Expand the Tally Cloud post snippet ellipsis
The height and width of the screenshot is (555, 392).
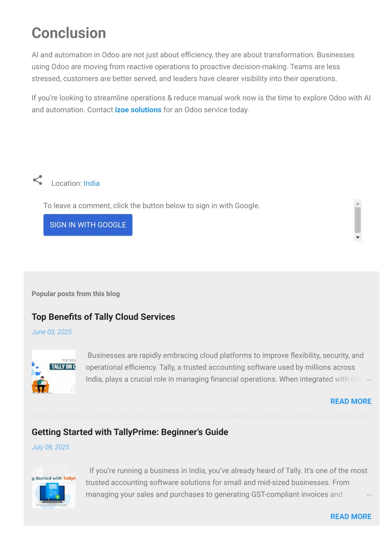pos(369,380)
